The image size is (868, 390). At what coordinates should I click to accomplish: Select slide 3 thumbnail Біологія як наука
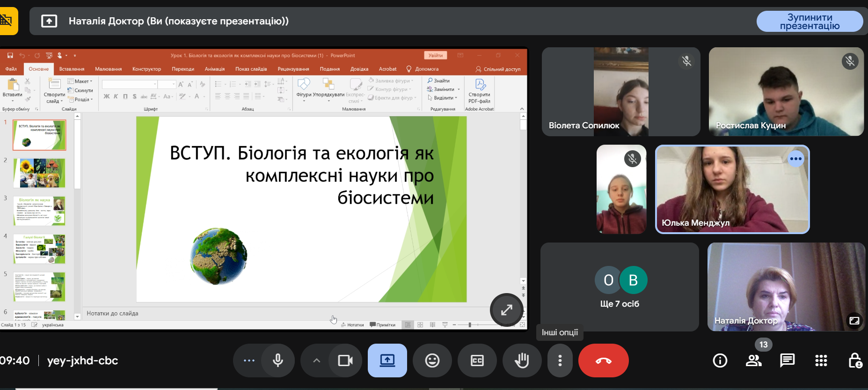click(39, 211)
